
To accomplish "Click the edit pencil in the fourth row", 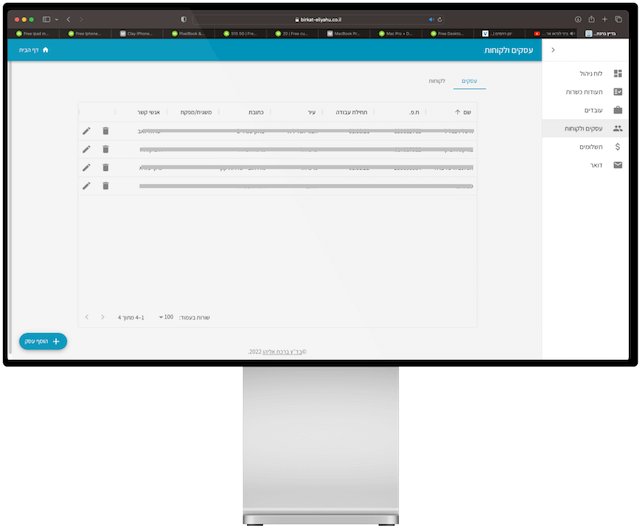I will click(86, 185).
